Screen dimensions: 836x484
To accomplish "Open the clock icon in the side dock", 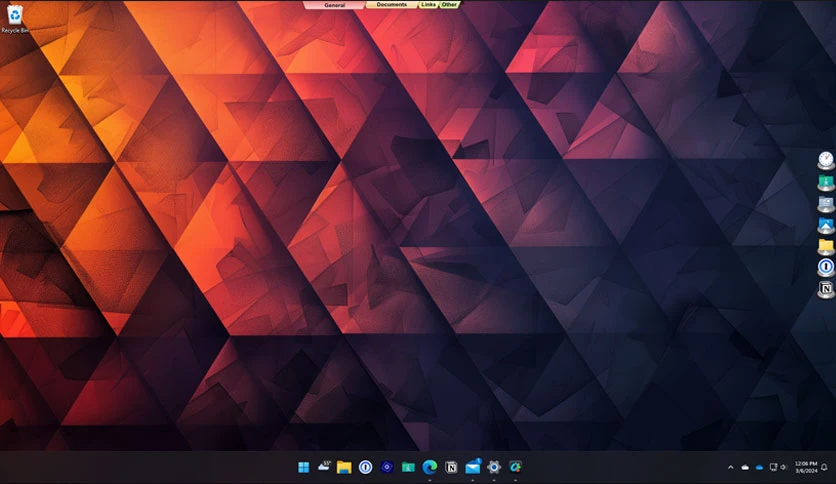I will pyautogui.click(x=825, y=160).
